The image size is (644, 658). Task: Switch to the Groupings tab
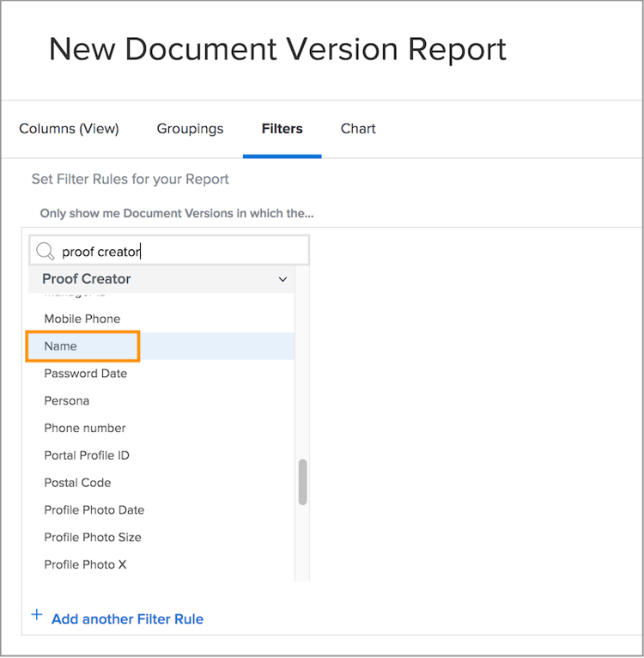(190, 128)
